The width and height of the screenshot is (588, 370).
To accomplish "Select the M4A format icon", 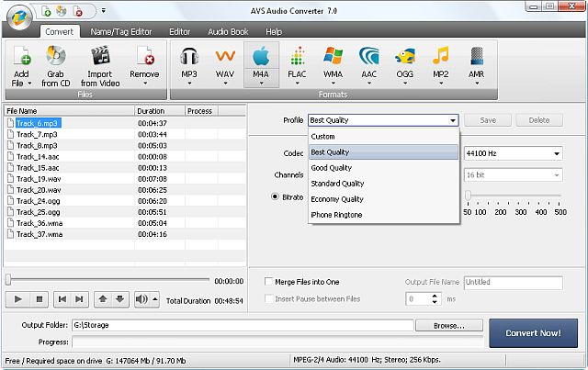I will point(261,57).
